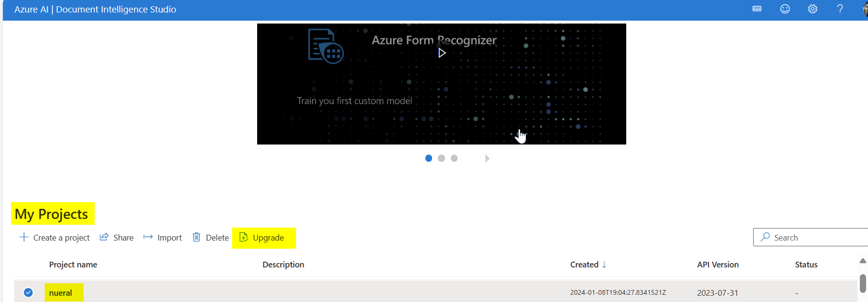Advance carousel with the next arrow
Screen dimensions: 868x302
pos(487,158)
